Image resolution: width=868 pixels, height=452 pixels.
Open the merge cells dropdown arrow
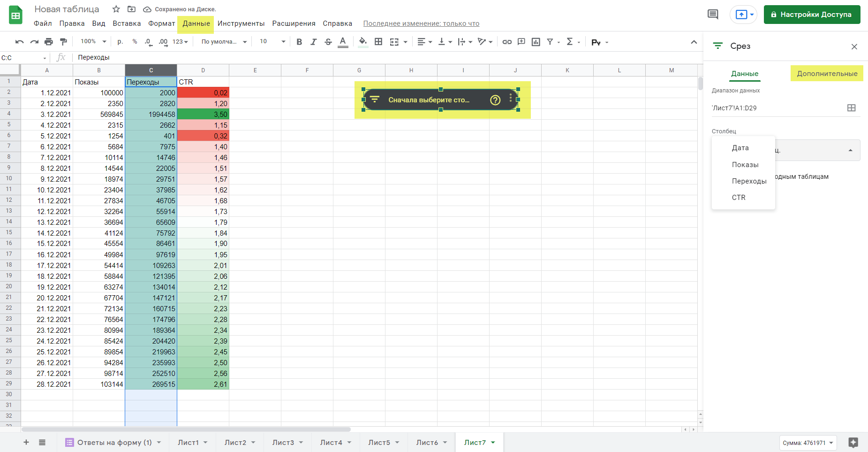click(x=406, y=42)
